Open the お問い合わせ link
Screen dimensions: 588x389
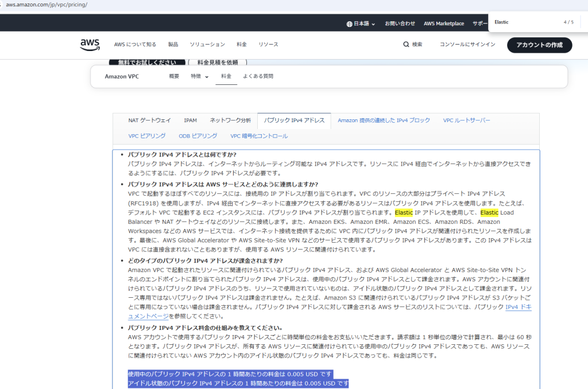click(x=400, y=24)
